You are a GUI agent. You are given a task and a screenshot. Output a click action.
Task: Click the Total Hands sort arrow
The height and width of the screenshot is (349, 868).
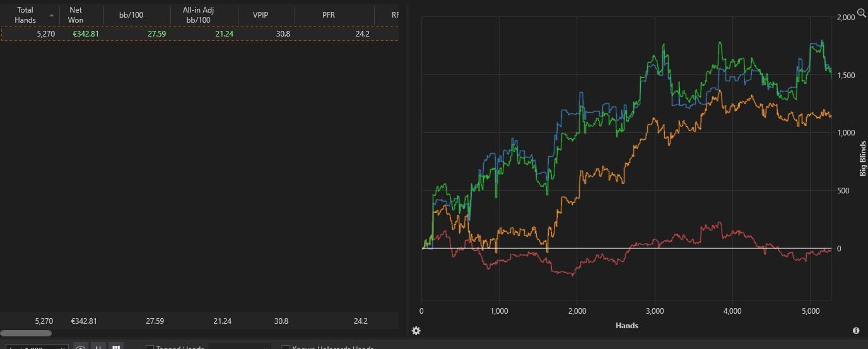(52, 15)
